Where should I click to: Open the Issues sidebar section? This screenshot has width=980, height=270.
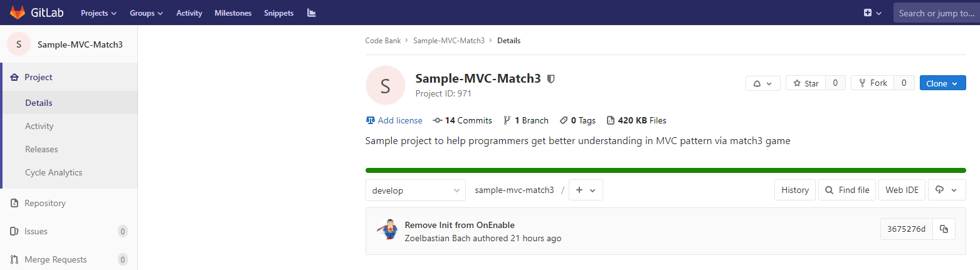point(36,231)
